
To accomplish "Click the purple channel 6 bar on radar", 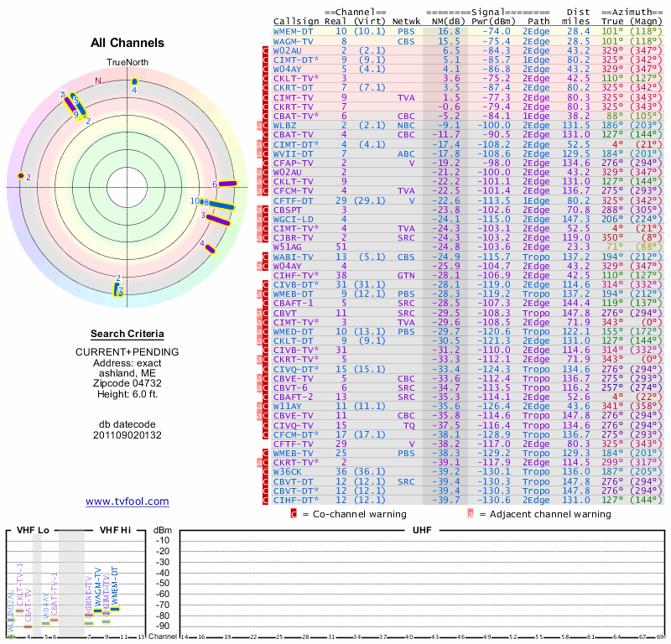I will pos(228,183).
